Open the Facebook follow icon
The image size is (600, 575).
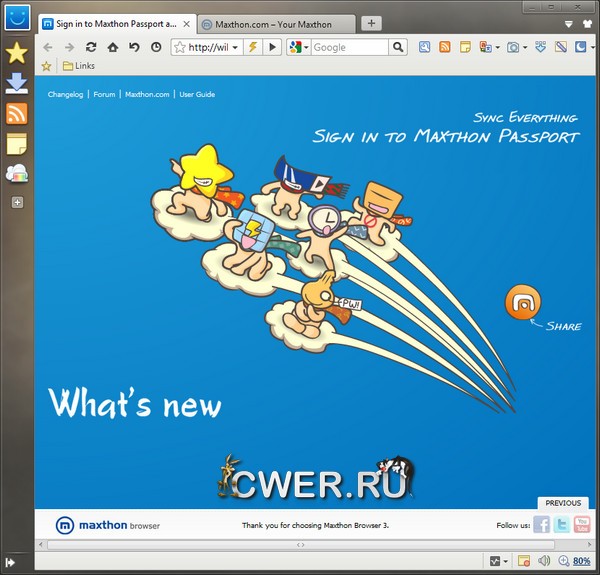click(541, 525)
